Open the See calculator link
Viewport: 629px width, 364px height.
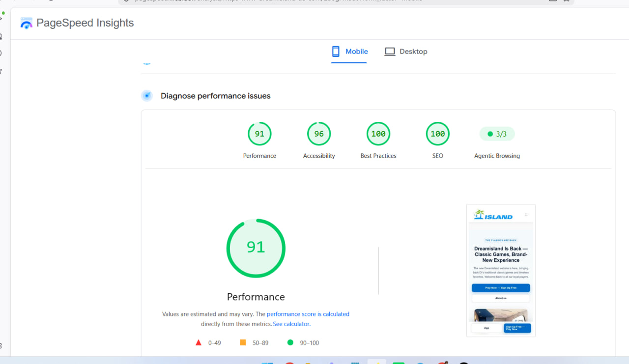tap(291, 324)
